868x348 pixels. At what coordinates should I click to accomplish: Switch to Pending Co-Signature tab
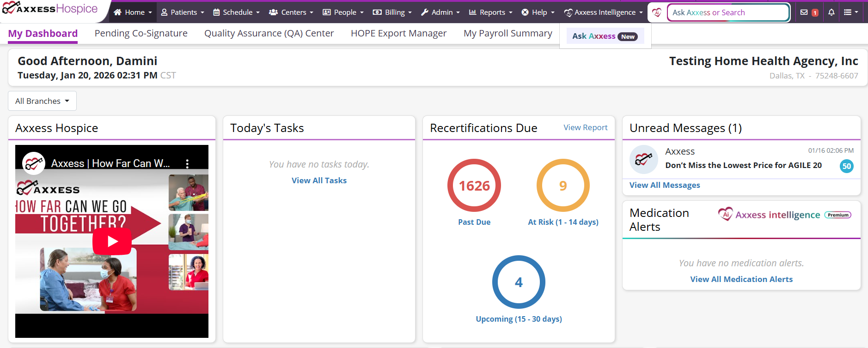(x=141, y=34)
